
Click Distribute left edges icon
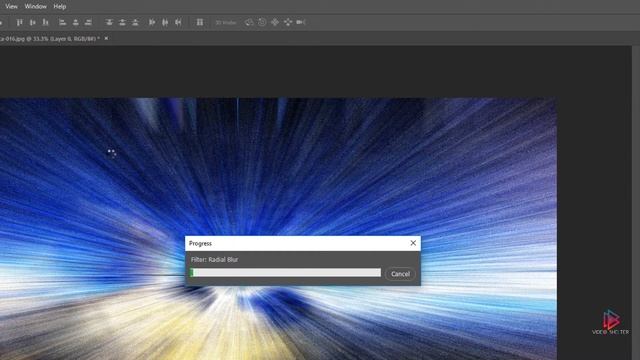pyautogui.click(x=152, y=22)
